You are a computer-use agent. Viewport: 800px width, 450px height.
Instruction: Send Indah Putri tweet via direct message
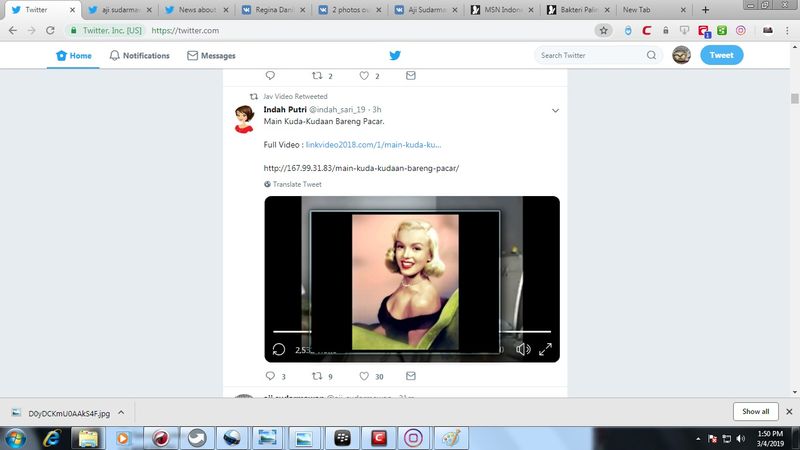click(411, 376)
